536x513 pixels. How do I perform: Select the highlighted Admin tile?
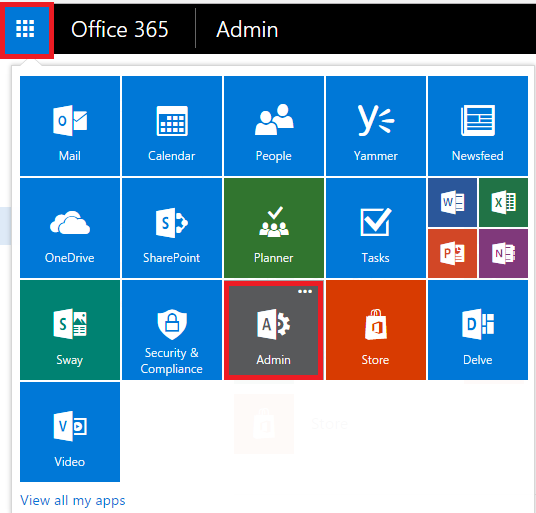(x=274, y=330)
